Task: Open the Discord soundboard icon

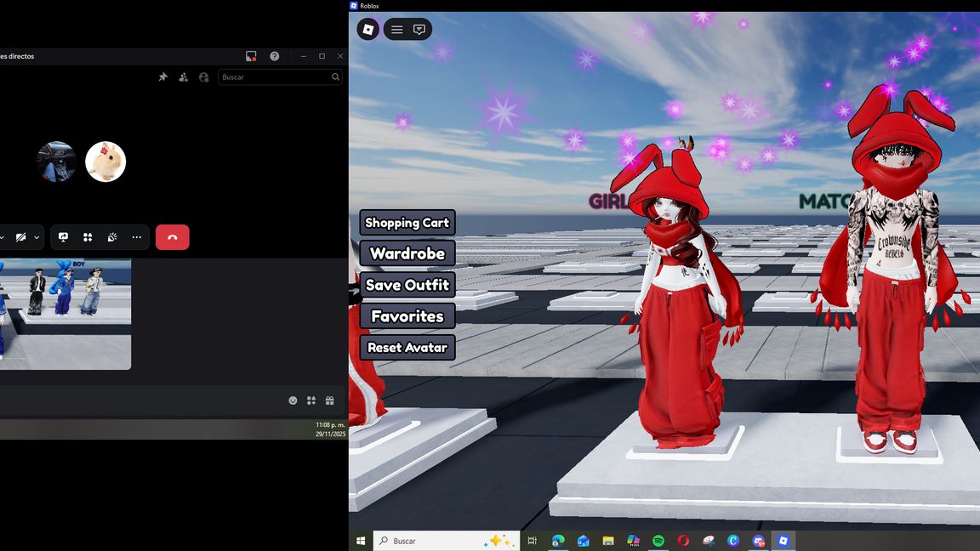Action: tap(112, 237)
